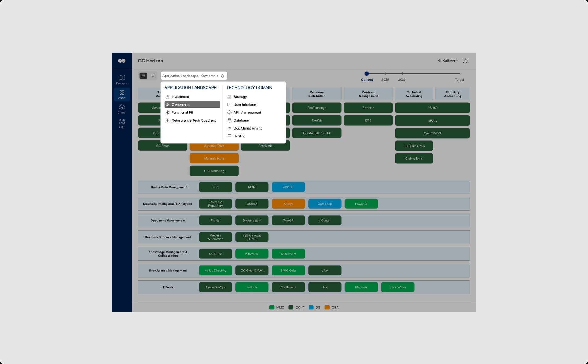Open the Process sidebar section

[121, 80]
